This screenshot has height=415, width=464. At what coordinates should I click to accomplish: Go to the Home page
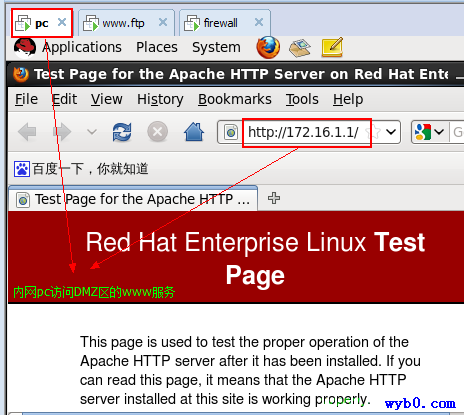tap(194, 132)
